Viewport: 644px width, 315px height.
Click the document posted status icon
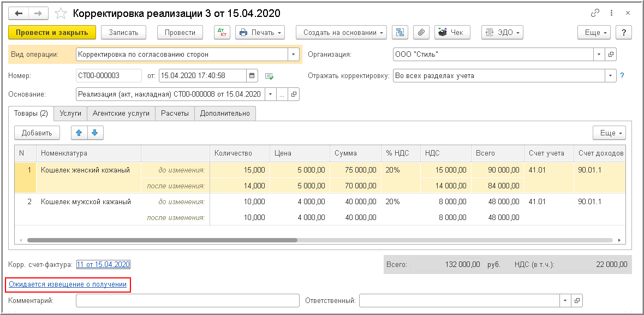click(x=269, y=76)
